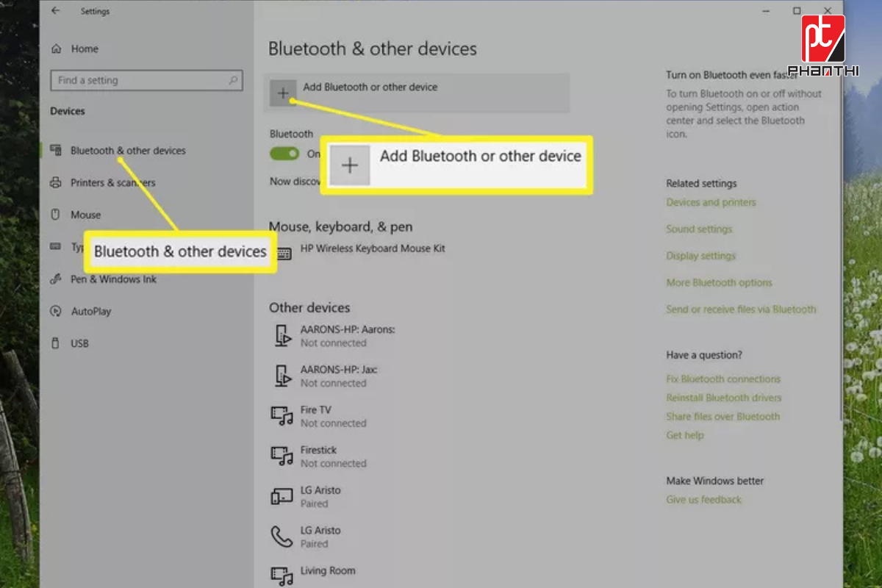Click the media icon beside Firestick
Screen dimensions: 882x588
[x=282, y=456]
